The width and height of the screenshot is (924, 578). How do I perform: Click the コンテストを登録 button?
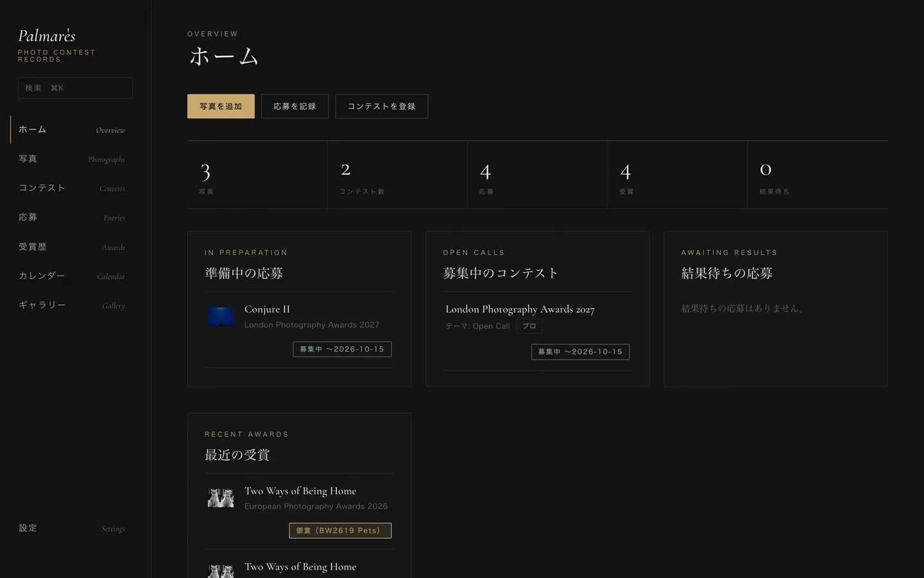click(x=382, y=107)
